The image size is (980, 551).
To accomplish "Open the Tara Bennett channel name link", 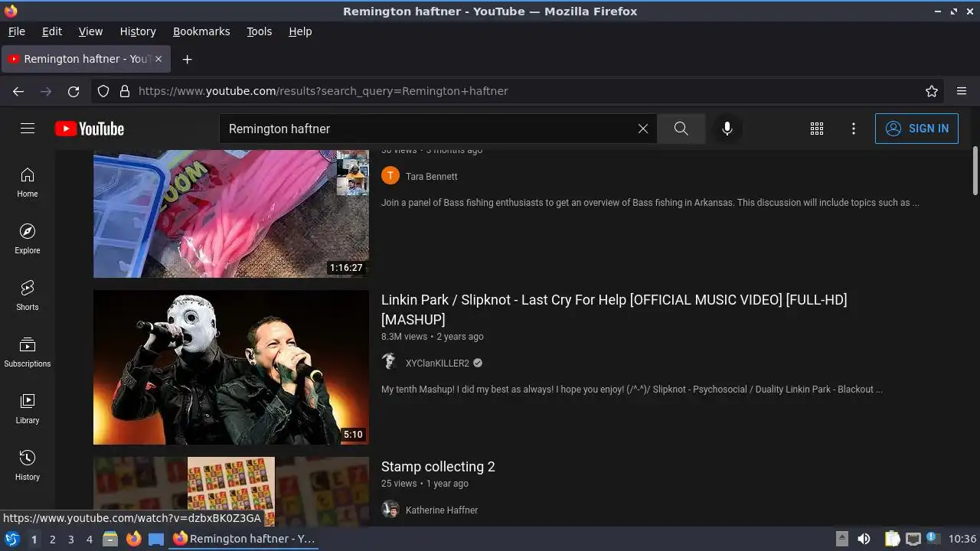I will (x=432, y=177).
